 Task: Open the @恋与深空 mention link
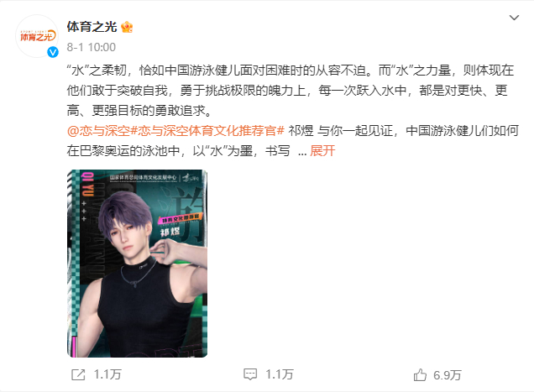click(x=99, y=131)
